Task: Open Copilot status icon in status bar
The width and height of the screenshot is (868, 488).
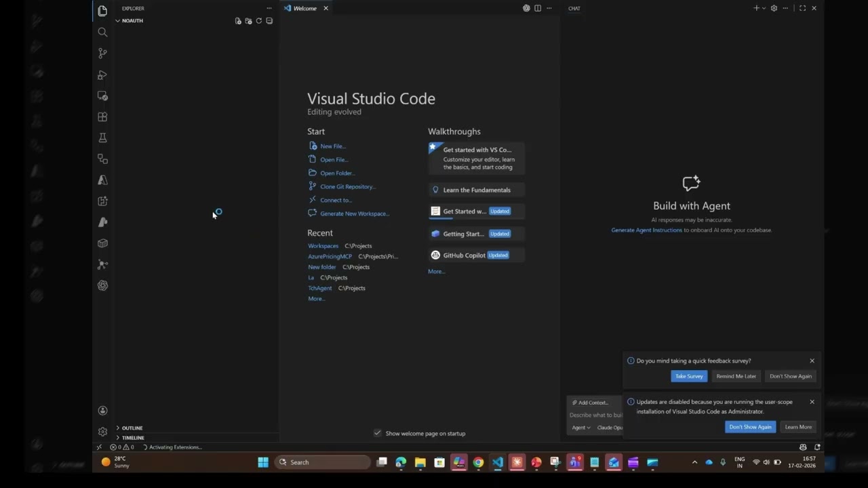Action: (803, 447)
